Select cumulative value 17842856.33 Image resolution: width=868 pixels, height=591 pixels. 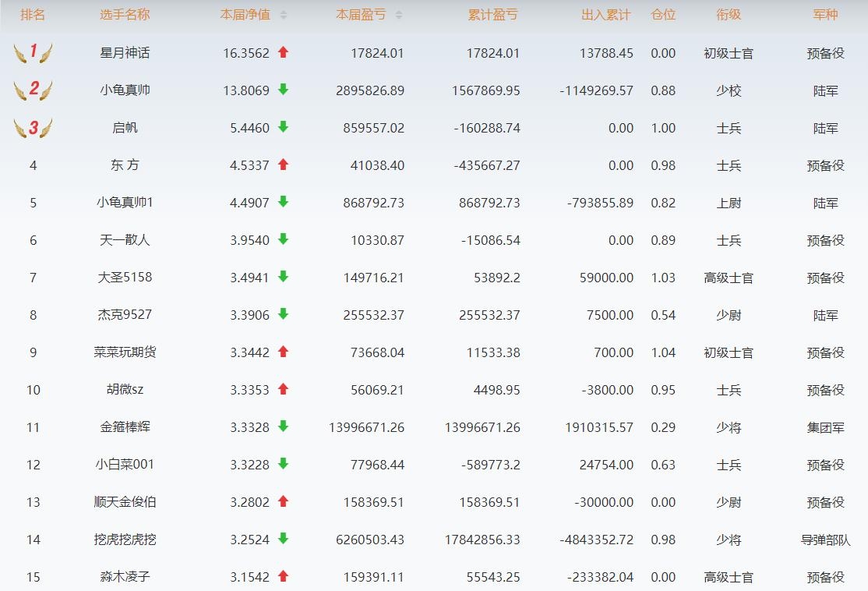[482, 540]
